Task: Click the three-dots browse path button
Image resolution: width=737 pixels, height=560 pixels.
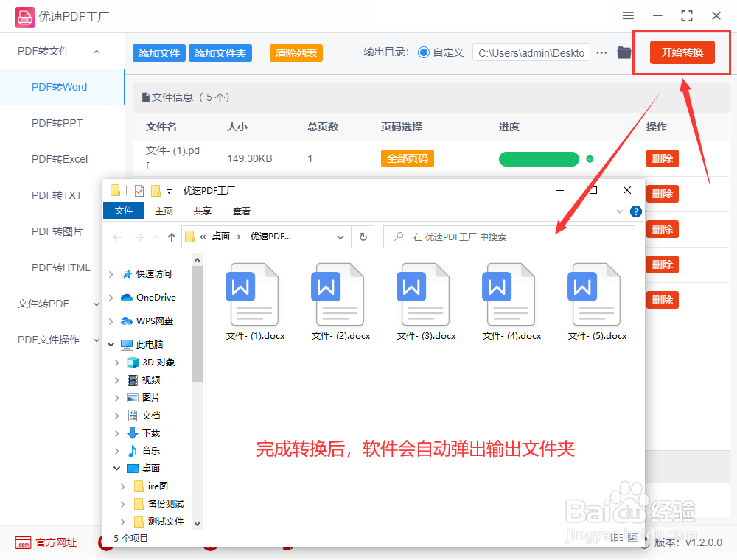Action: tap(601, 52)
